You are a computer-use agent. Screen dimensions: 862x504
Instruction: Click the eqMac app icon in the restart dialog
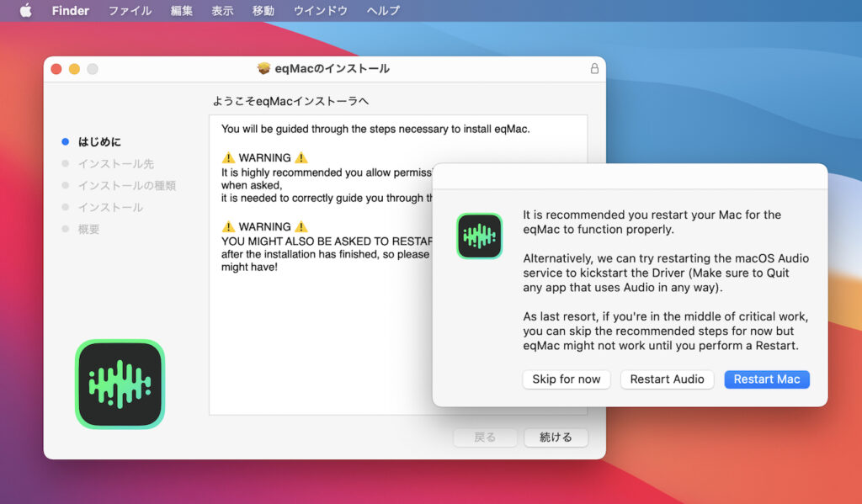click(x=479, y=236)
